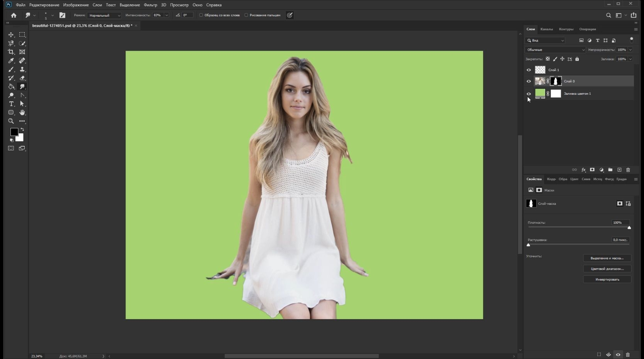This screenshot has width=644, height=359.
Task: Click the black foreground color swatch
Action: pos(14,132)
